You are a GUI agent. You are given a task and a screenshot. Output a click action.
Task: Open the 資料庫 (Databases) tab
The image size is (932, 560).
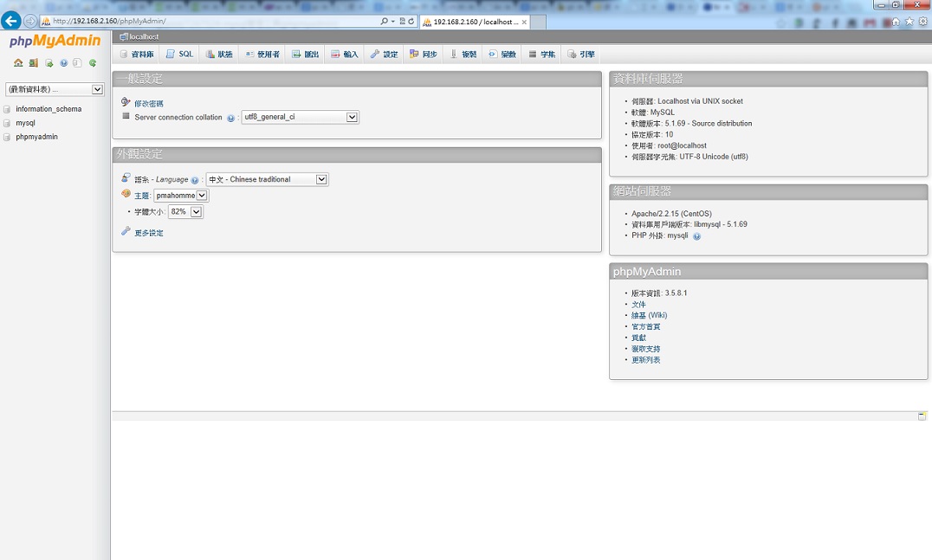(138, 54)
